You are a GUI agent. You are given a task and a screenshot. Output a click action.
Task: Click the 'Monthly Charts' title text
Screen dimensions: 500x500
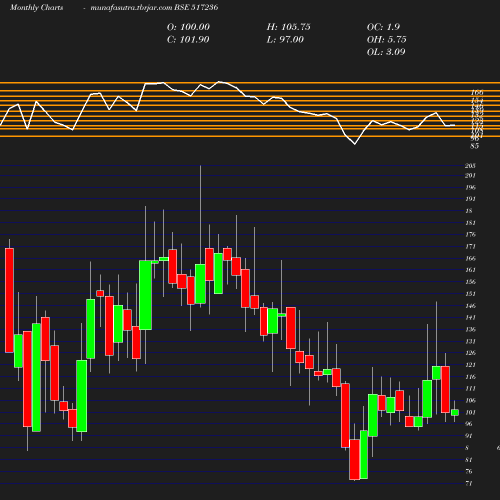36,7
